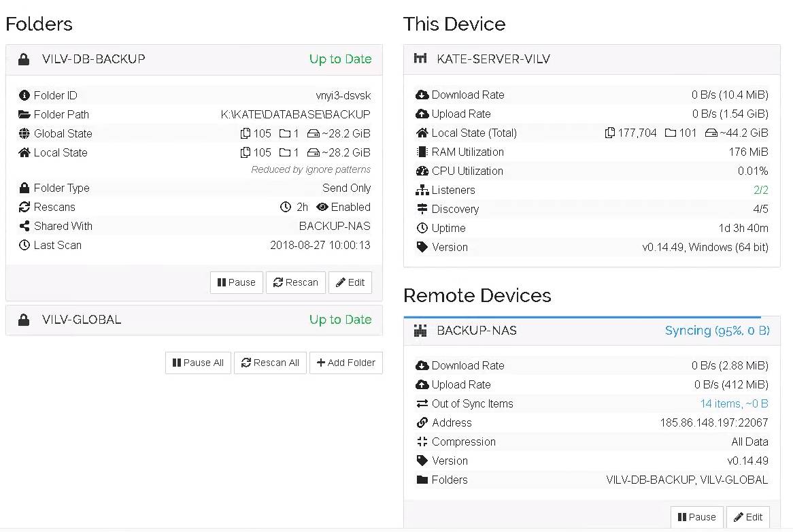Screen dimensions: 793x532
Task: Click the BACKUP-NAS sync progress bar
Action: pyautogui.click(x=581, y=317)
